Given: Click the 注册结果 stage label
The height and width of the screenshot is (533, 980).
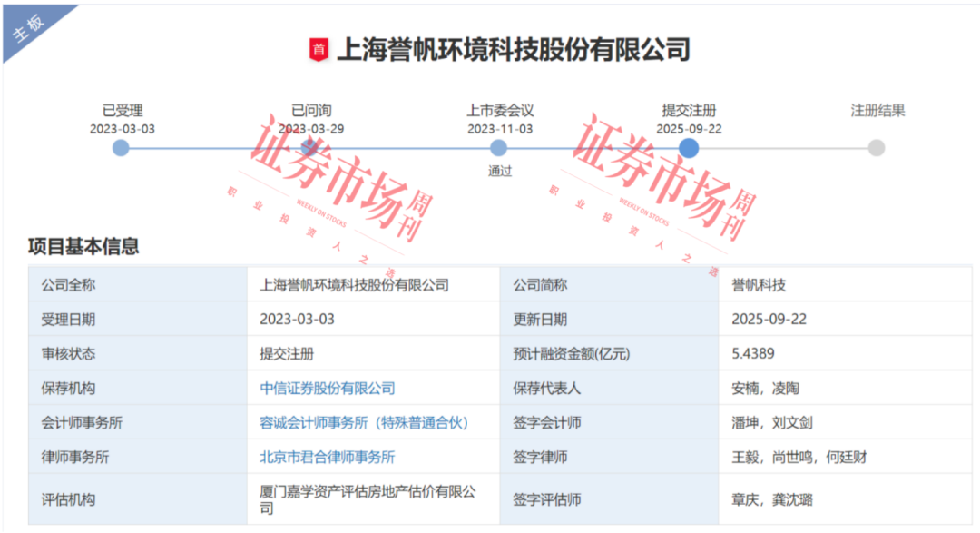Looking at the screenshot, I should (x=877, y=111).
